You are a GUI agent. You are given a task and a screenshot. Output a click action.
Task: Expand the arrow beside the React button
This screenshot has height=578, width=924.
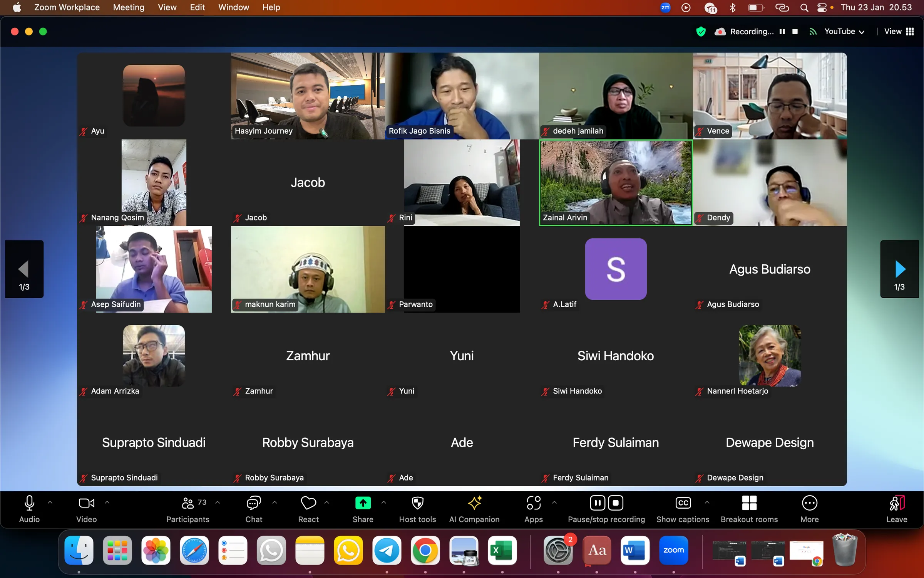click(x=326, y=502)
